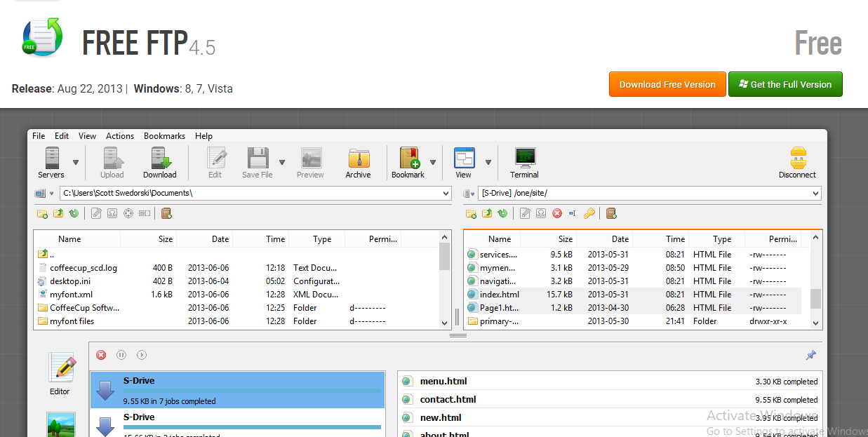Open the View menu
This screenshot has width=868, height=437.
pos(88,136)
